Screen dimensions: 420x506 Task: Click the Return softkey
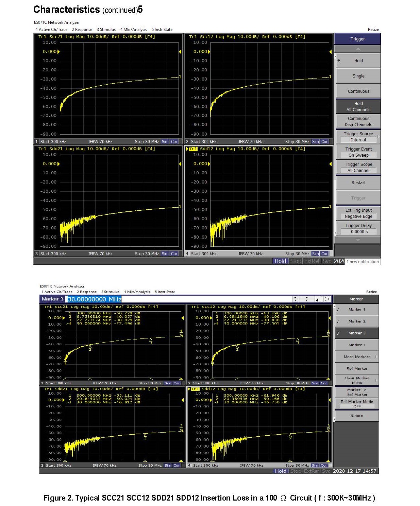click(x=356, y=416)
